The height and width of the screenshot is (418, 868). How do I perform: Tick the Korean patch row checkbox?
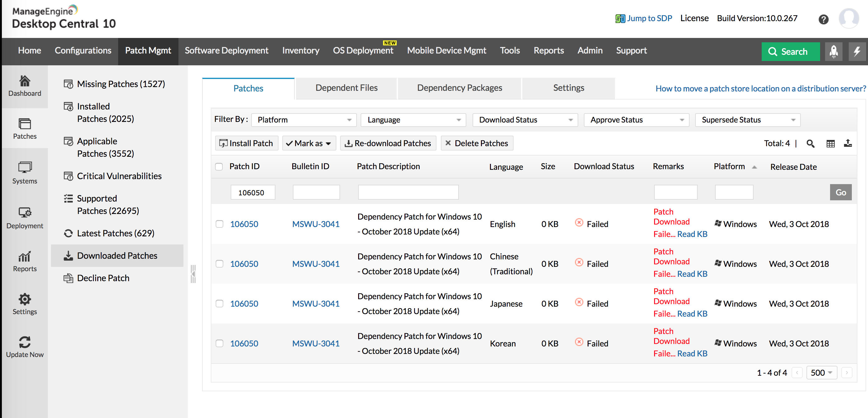click(x=219, y=343)
